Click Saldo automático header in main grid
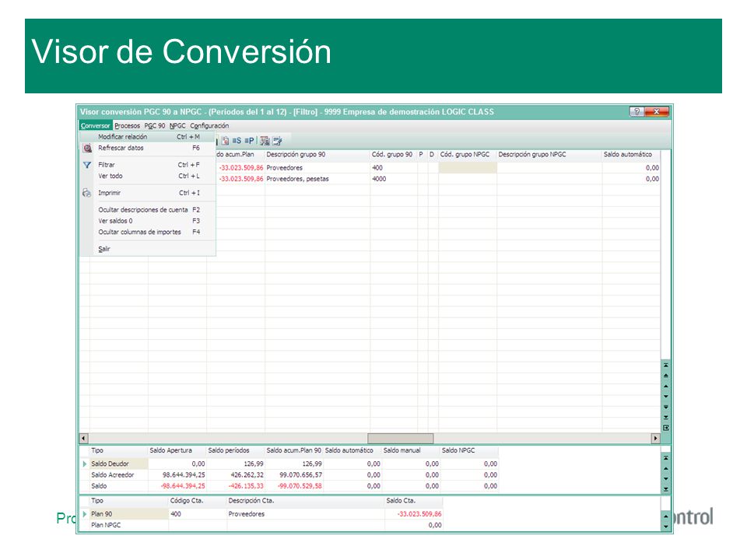Screen dimensions: 747x560 pos(631,154)
